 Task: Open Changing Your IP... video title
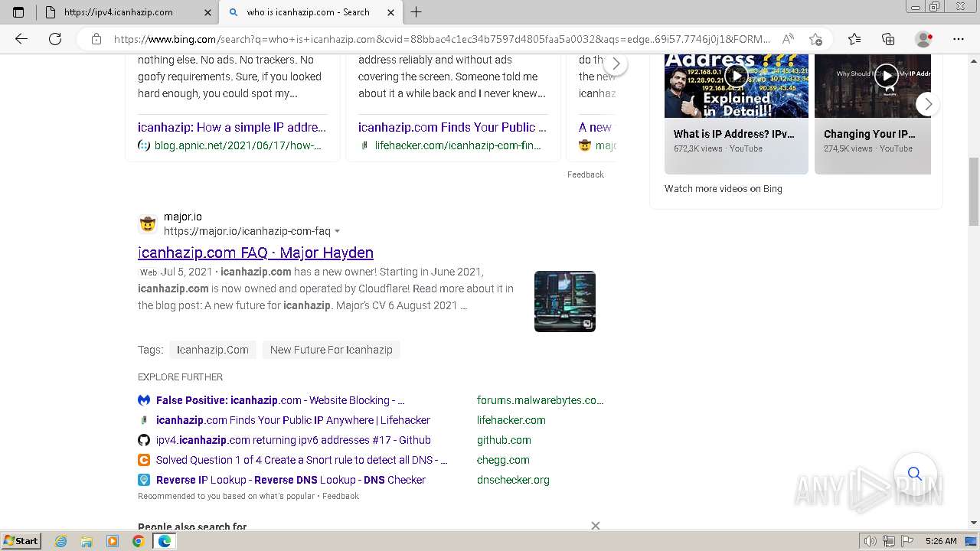click(870, 134)
